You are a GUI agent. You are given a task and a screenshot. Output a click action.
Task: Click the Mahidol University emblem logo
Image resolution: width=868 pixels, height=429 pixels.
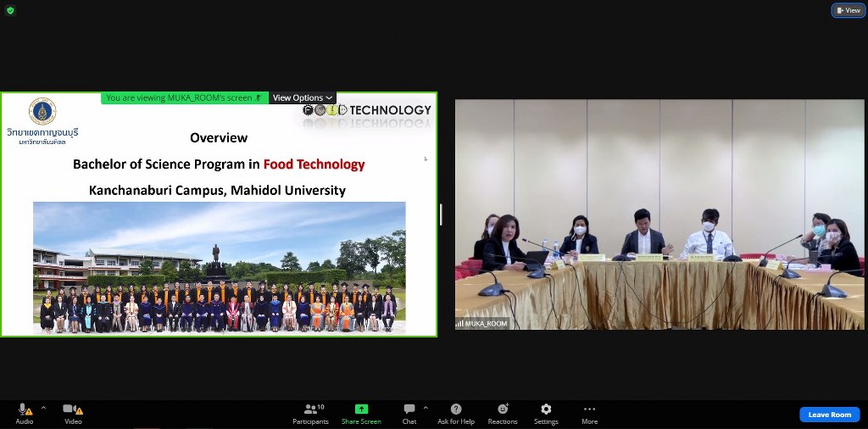click(42, 111)
